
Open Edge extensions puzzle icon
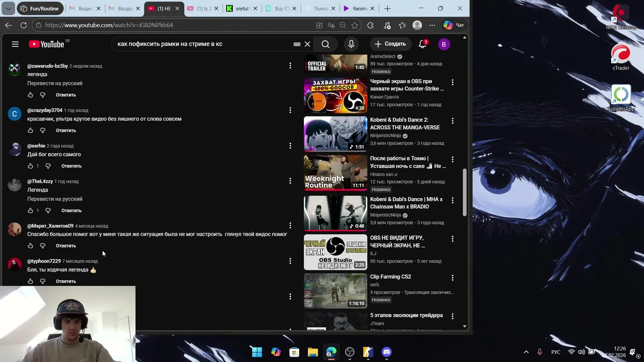coord(371,25)
